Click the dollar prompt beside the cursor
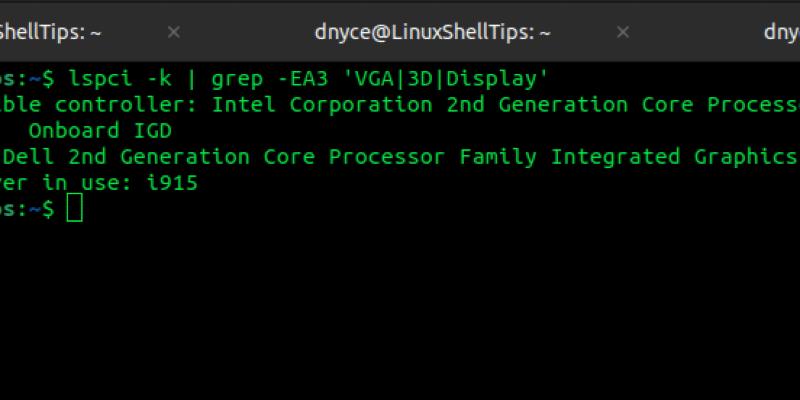This screenshot has height=400, width=800. (48, 209)
